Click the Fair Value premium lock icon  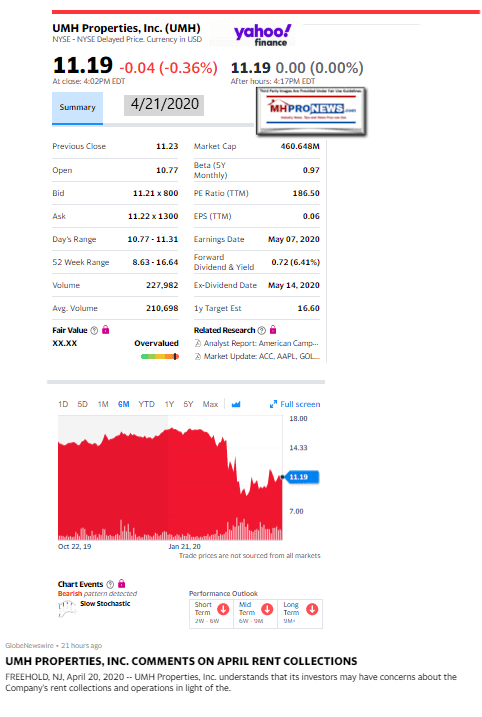(106, 330)
